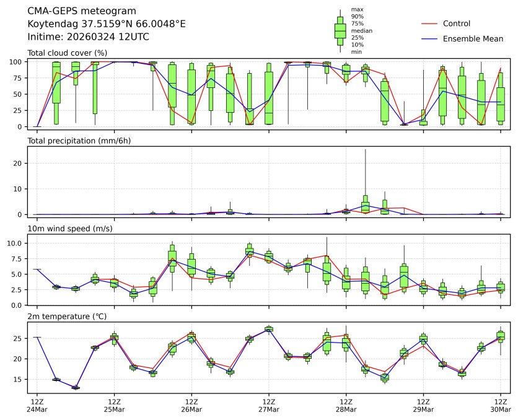The height and width of the screenshot is (420, 518).
Task: Click the 'max' label in the legend
Action: tap(356, 9)
